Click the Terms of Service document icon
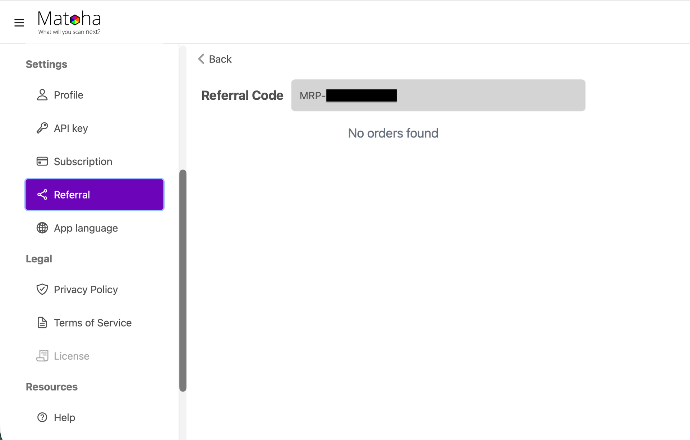The image size is (690, 440). click(x=42, y=323)
